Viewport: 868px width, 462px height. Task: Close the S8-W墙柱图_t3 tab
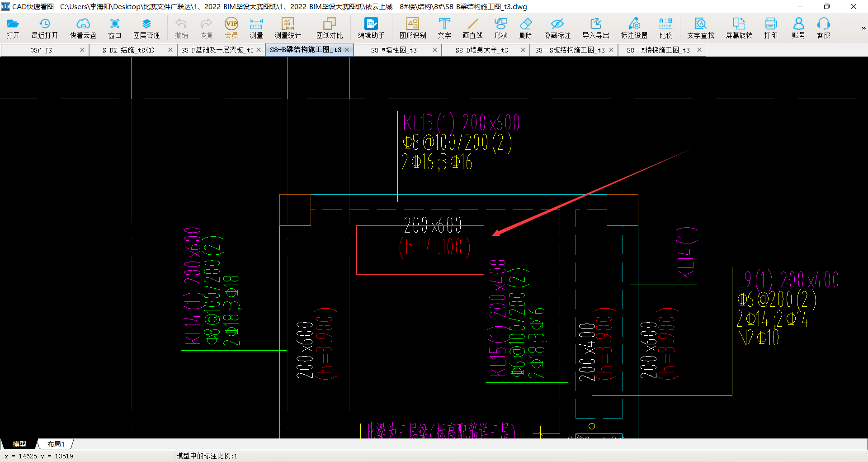435,50
